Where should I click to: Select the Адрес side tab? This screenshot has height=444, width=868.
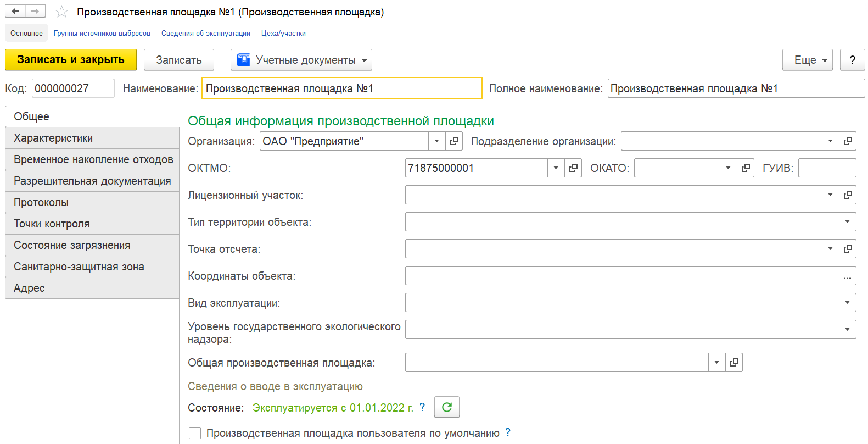tap(92, 288)
